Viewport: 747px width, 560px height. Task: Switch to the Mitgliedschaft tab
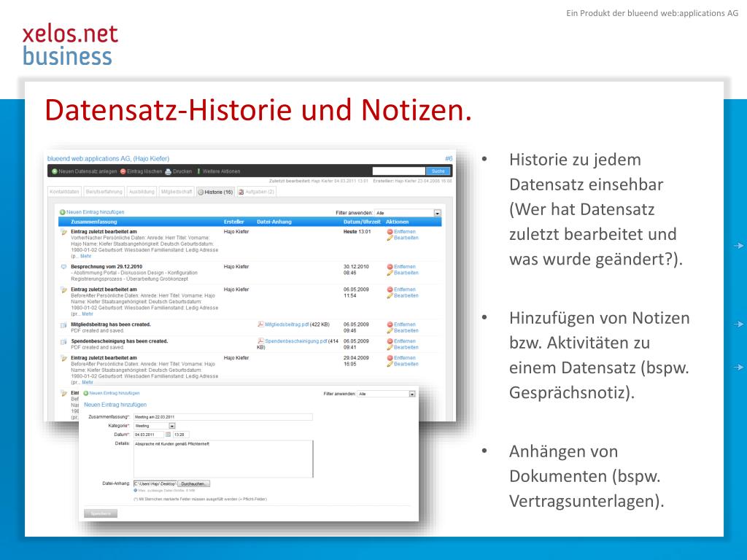[177, 192]
